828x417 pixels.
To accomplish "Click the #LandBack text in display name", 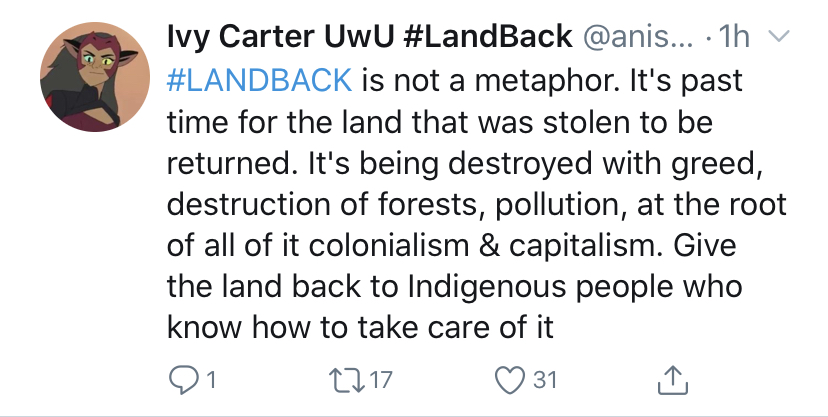I will point(487,37).
